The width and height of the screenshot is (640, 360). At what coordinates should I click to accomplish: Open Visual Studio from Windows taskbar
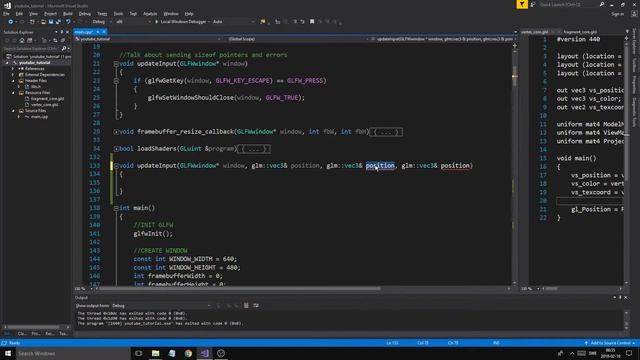pos(204,353)
